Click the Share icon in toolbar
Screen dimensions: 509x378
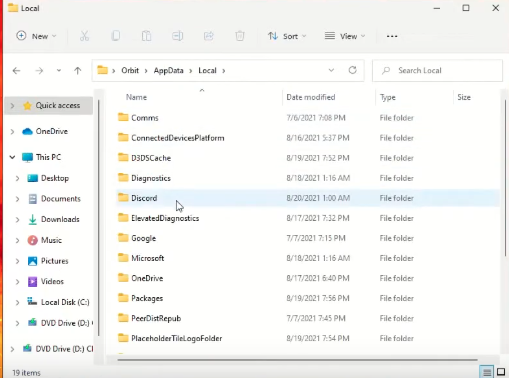point(209,36)
